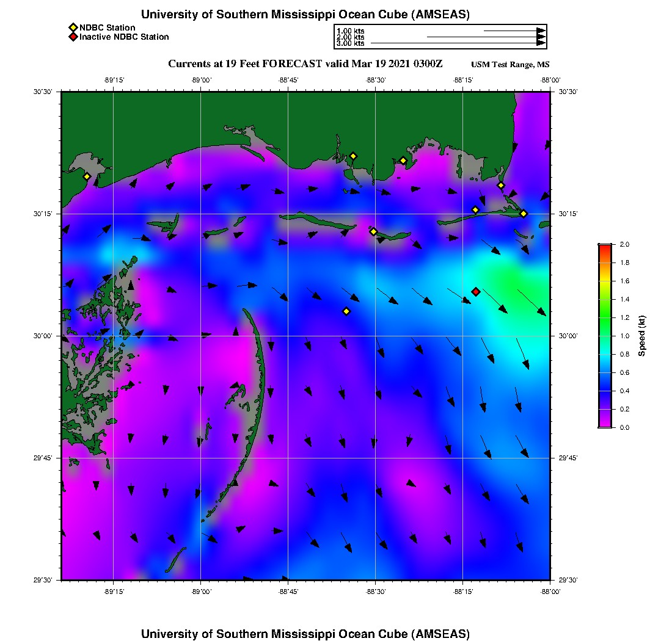Click the southernmost yellow station marker in open water
Viewport: 672px width, 641px height.
tap(346, 311)
